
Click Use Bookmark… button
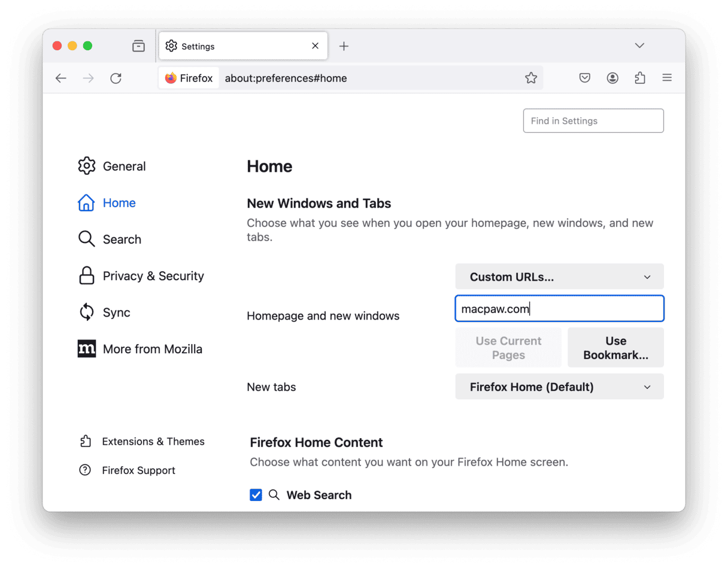(615, 348)
